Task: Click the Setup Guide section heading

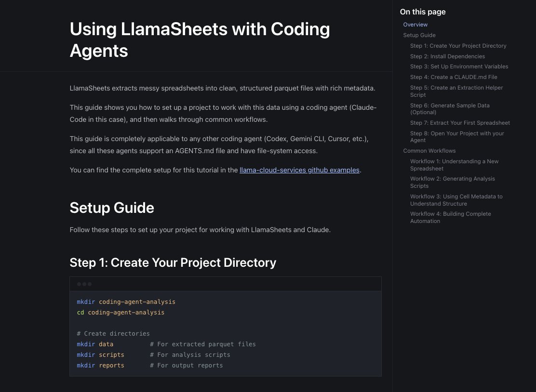Action: pos(112,208)
